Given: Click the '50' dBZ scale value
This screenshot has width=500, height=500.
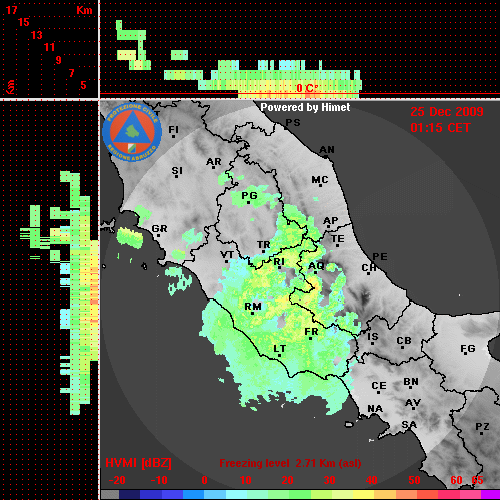Looking at the screenshot, I should [414, 480].
